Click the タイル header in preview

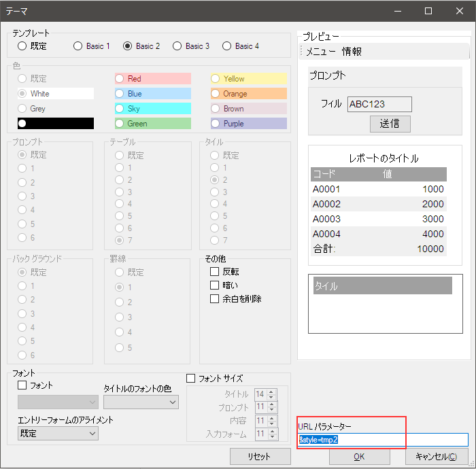click(x=382, y=285)
